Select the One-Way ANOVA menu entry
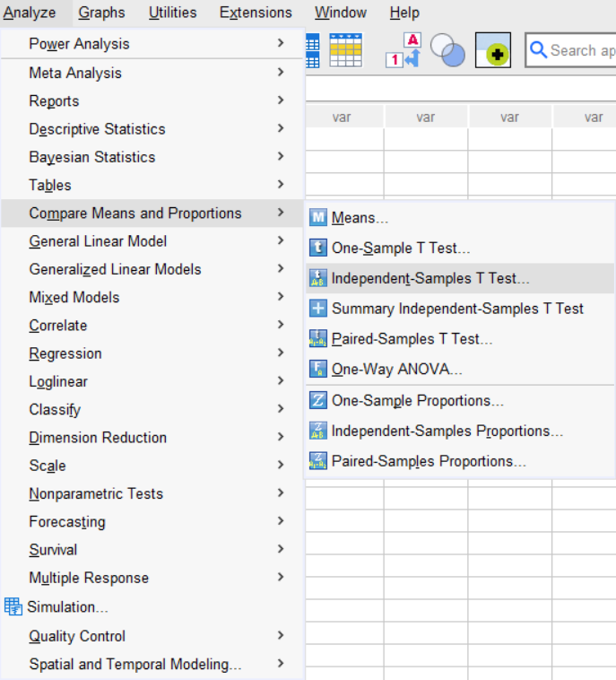 pyautogui.click(x=459, y=369)
